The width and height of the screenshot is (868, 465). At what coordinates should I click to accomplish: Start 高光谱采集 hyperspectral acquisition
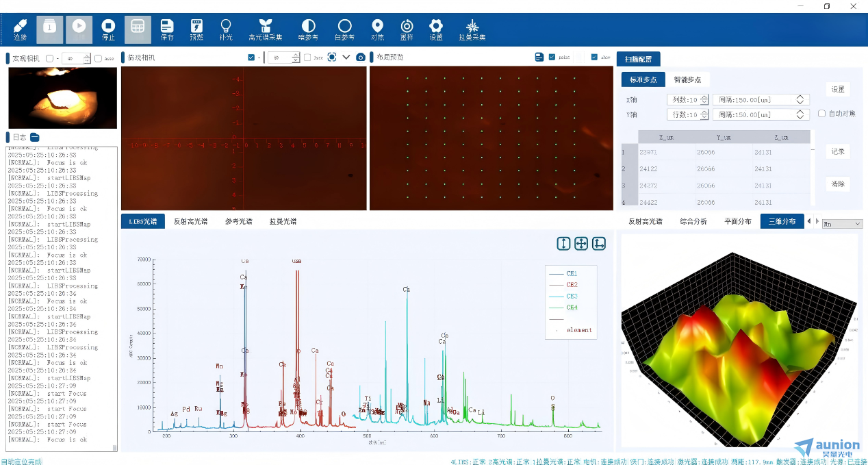tap(266, 29)
